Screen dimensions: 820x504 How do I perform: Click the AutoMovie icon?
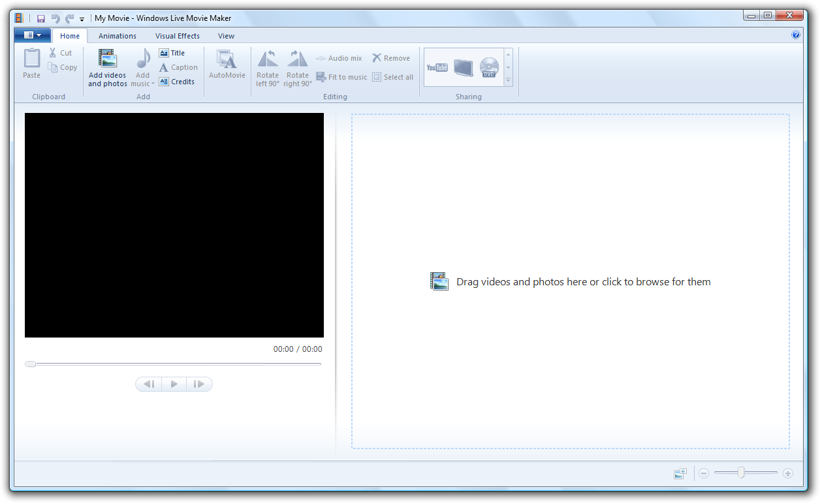pyautogui.click(x=227, y=59)
